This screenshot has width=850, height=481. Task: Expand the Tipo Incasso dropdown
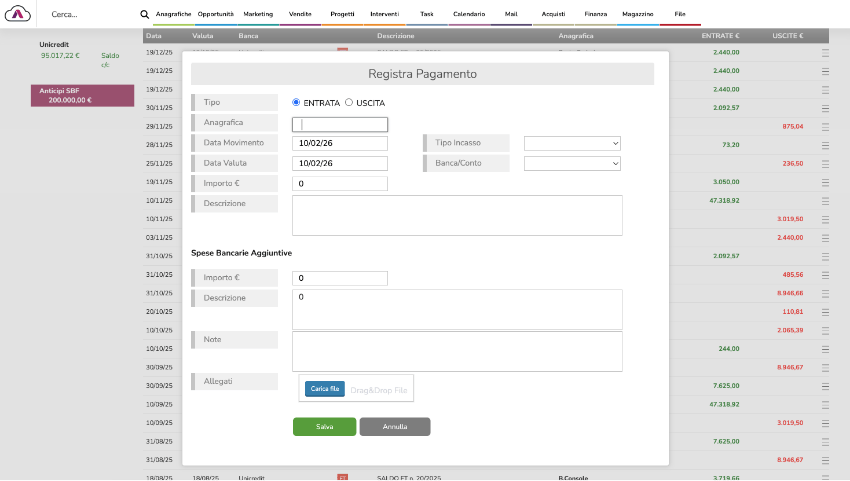pyautogui.click(x=572, y=143)
